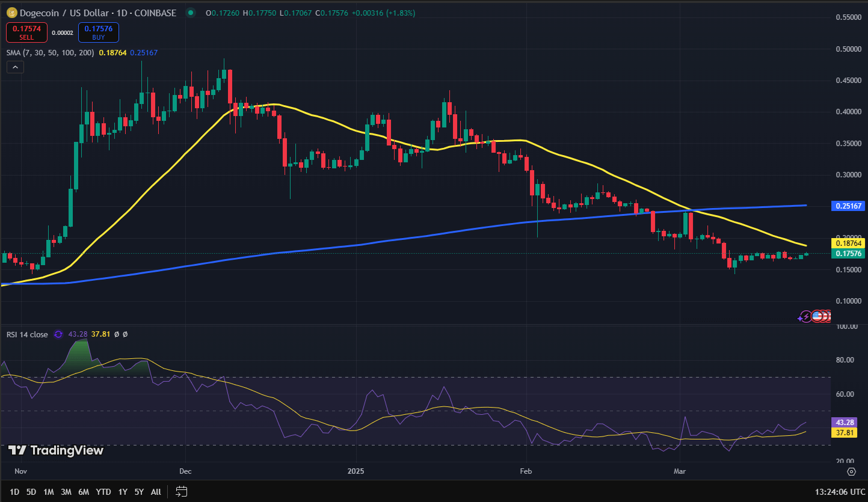
Task: Switch to All time range
Action: [x=156, y=492]
